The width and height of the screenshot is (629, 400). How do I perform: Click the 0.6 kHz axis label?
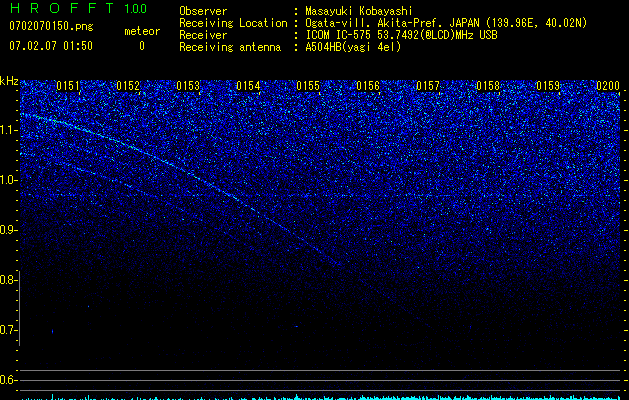[8, 380]
